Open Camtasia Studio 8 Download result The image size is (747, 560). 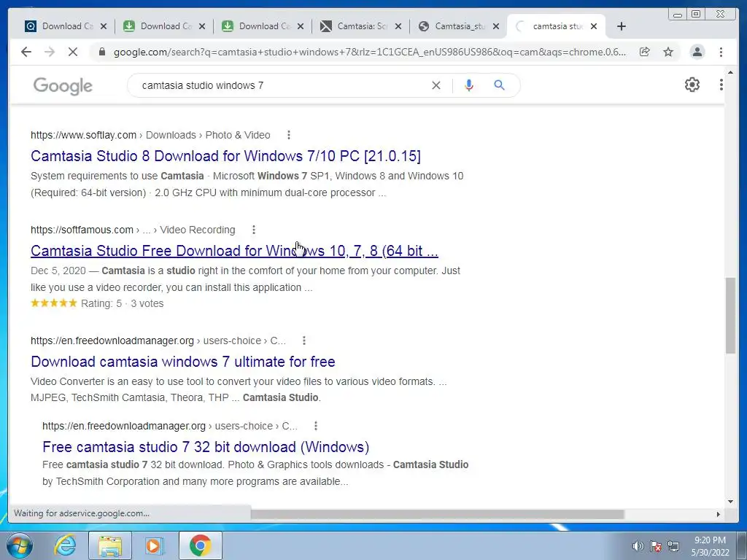pyautogui.click(x=226, y=156)
